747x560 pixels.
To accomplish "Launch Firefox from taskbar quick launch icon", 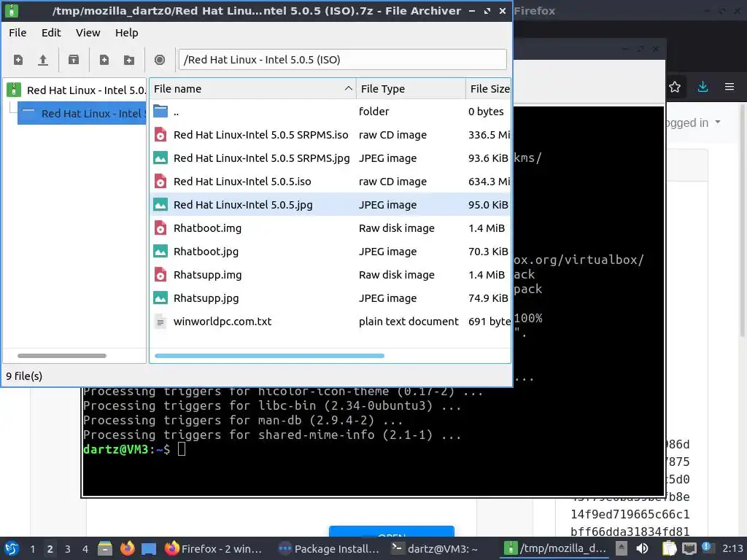I will pos(127,548).
